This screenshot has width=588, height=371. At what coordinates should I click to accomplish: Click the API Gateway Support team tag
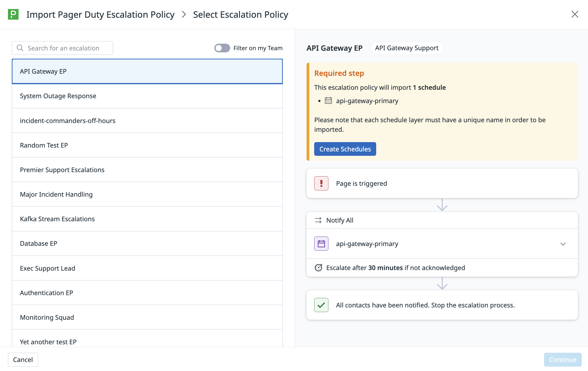coord(406,48)
